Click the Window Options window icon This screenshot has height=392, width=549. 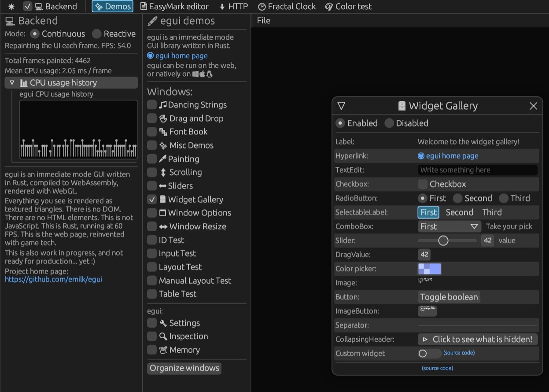click(162, 213)
